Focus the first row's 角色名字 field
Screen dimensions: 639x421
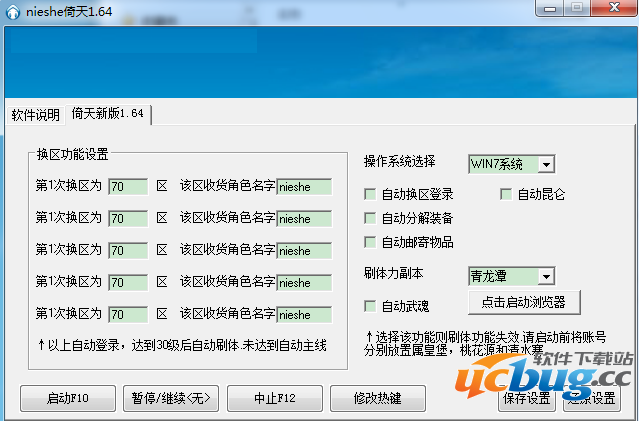click(305, 187)
